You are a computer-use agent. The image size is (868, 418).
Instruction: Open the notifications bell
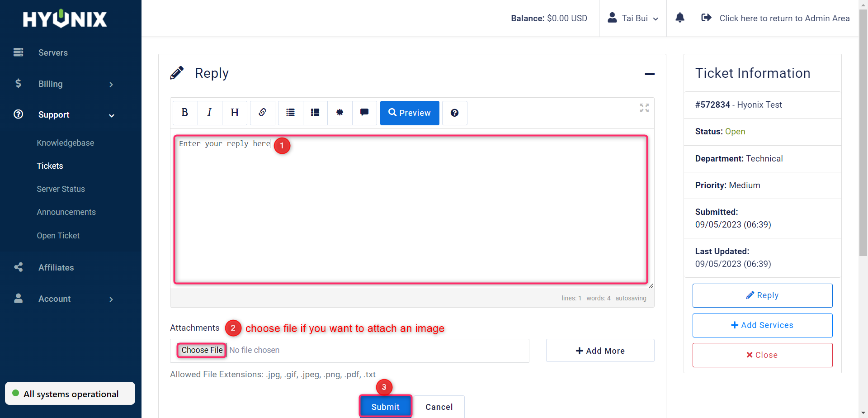680,18
